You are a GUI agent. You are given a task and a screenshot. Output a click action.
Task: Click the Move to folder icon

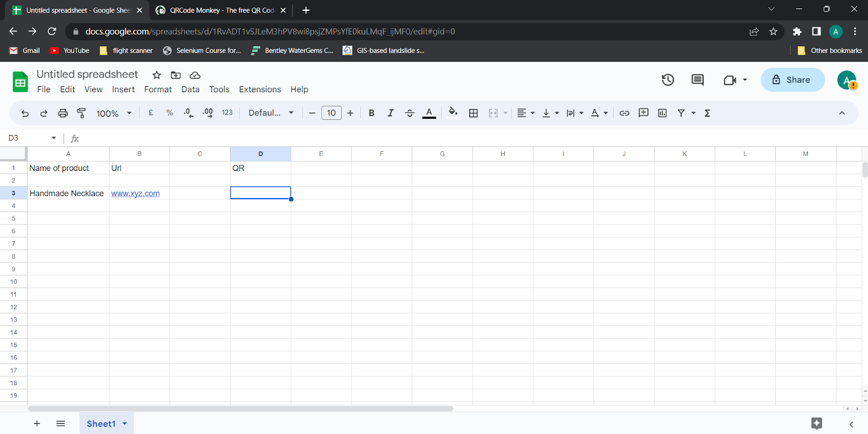176,75
